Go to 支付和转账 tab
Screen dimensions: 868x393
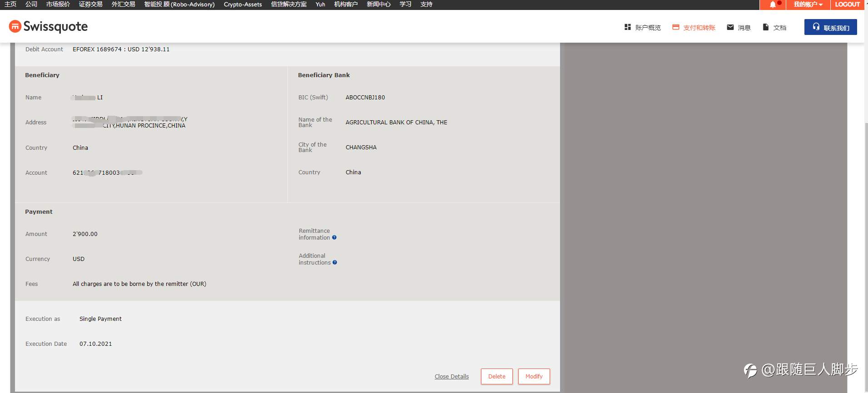694,28
